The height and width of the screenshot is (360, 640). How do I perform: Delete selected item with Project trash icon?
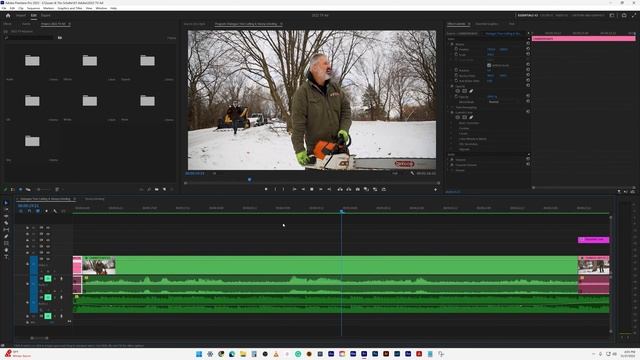coord(172,189)
